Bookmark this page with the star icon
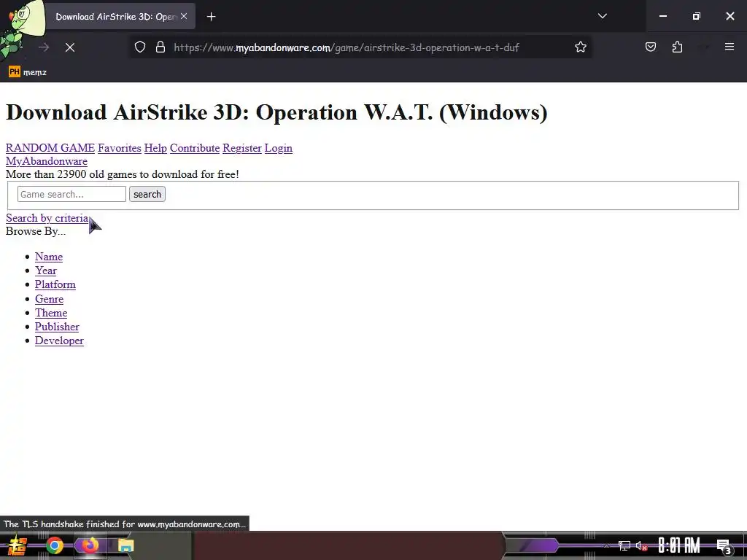 [x=580, y=47]
